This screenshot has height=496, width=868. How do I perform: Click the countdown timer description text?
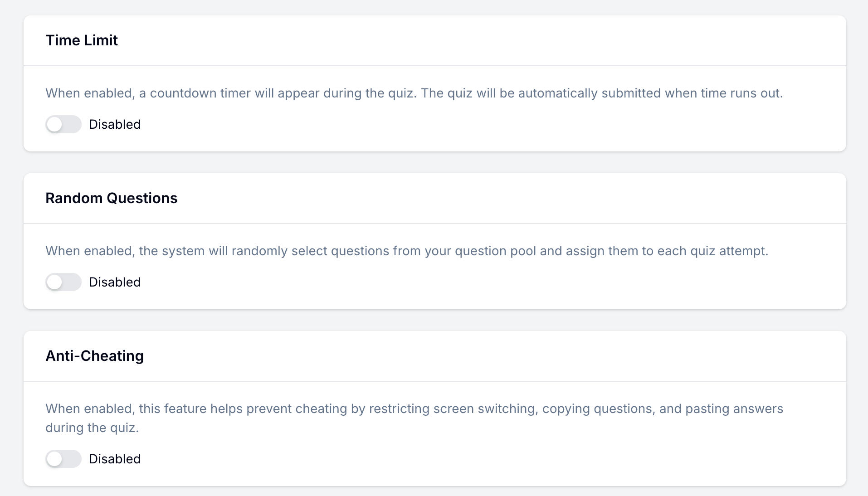pyautogui.click(x=414, y=93)
